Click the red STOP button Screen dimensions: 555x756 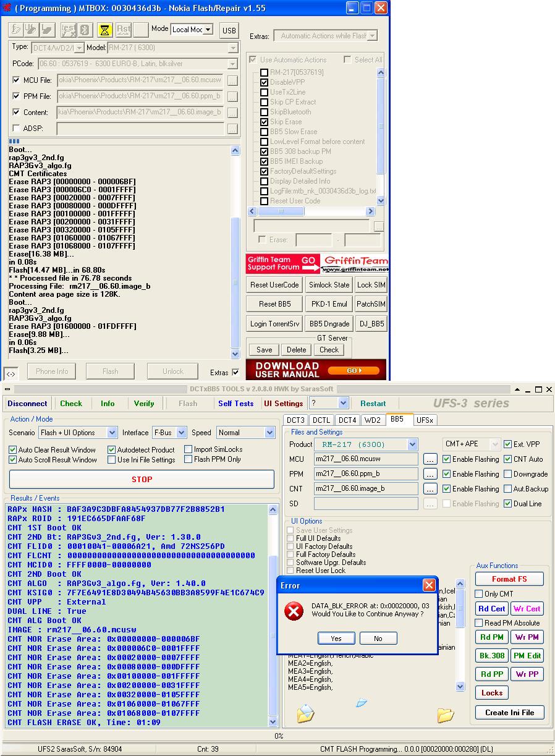142,479
